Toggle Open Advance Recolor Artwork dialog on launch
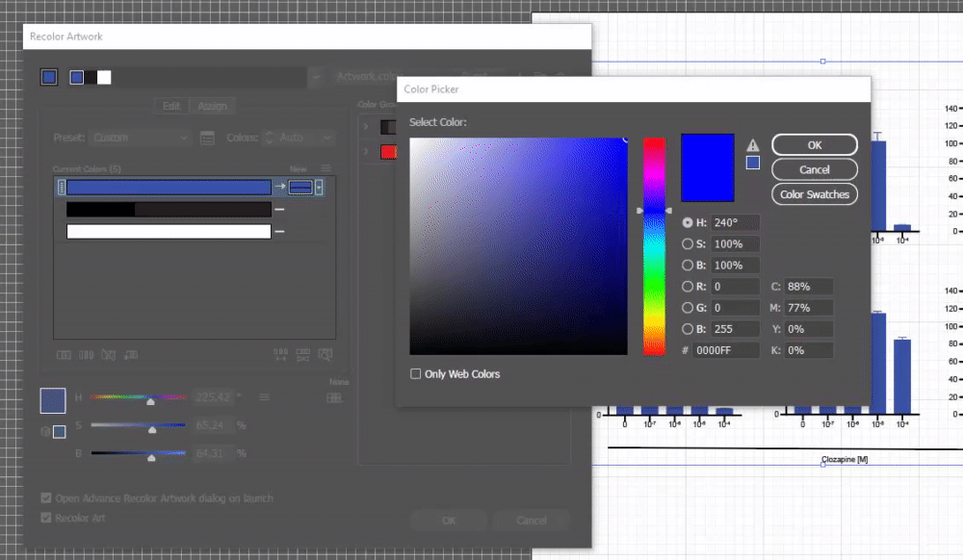 tap(46, 498)
